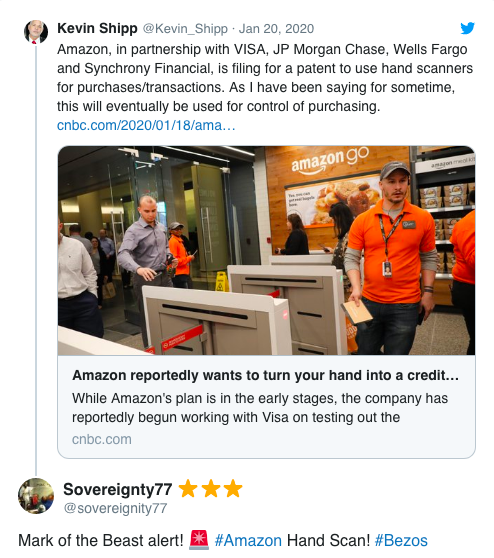Open the Amazon Go store photo
The height and width of the screenshot is (558, 494).
[x=267, y=251]
